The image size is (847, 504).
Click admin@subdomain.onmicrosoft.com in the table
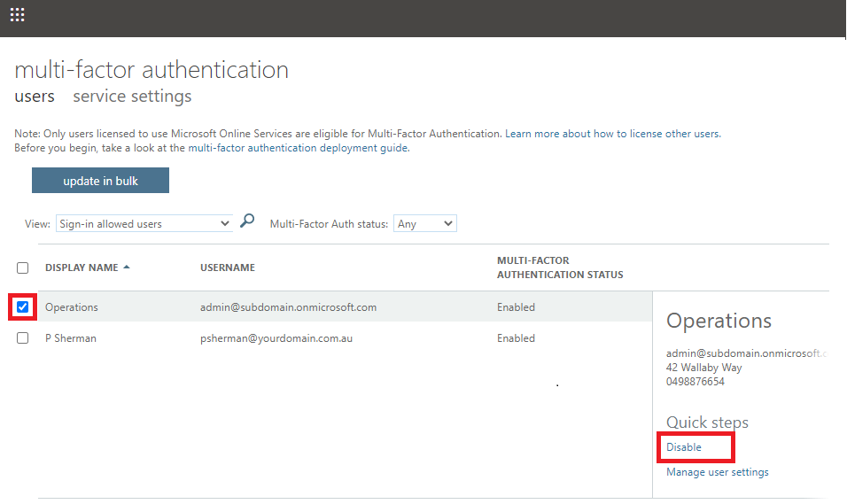click(289, 307)
